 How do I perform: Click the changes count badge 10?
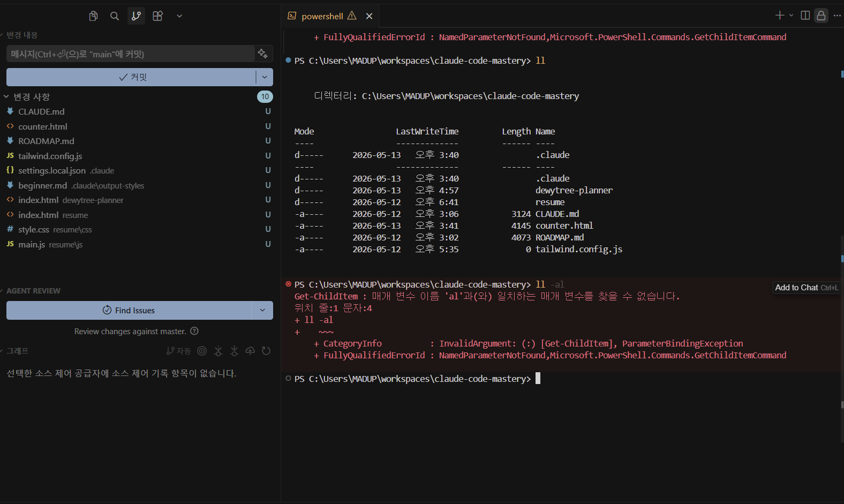click(x=265, y=96)
